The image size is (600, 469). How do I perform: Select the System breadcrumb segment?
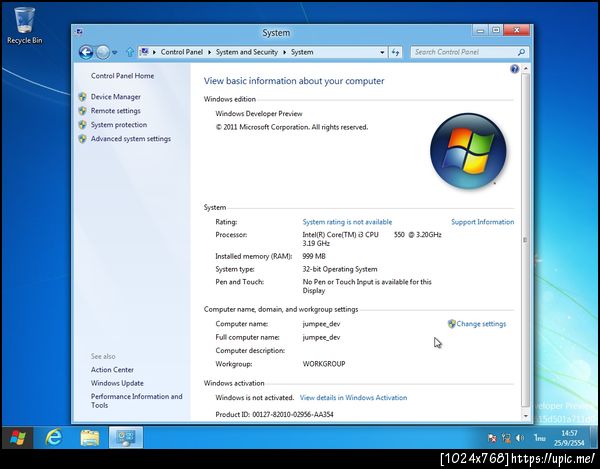tap(302, 52)
